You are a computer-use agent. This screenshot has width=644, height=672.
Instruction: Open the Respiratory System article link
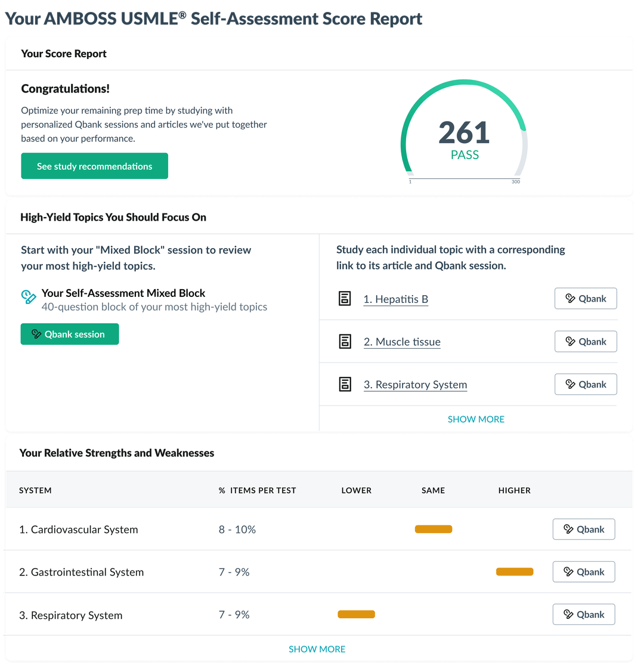(415, 385)
